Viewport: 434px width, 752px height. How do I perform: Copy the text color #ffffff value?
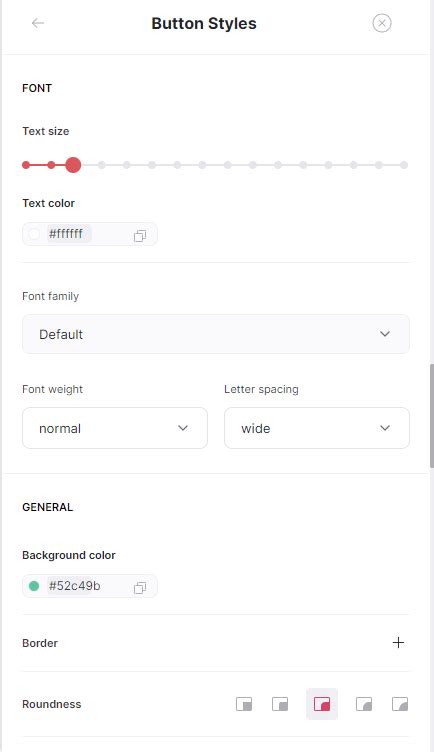click(x=140, y=235)
